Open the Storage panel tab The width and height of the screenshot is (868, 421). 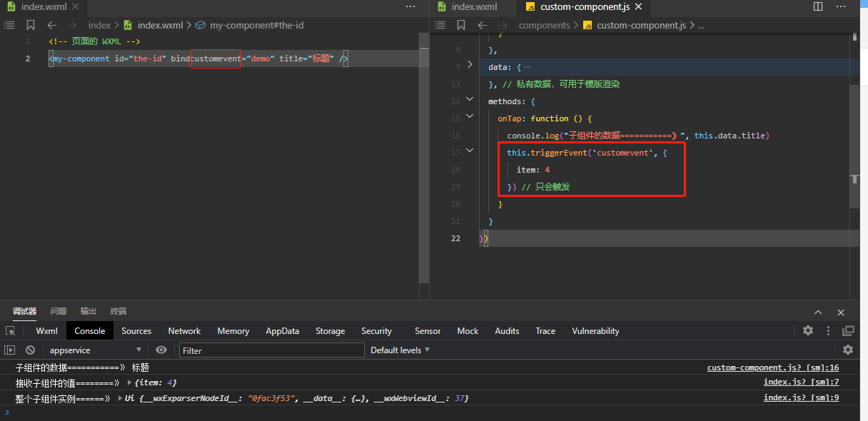pyautogui.click(x=330, y=331)
